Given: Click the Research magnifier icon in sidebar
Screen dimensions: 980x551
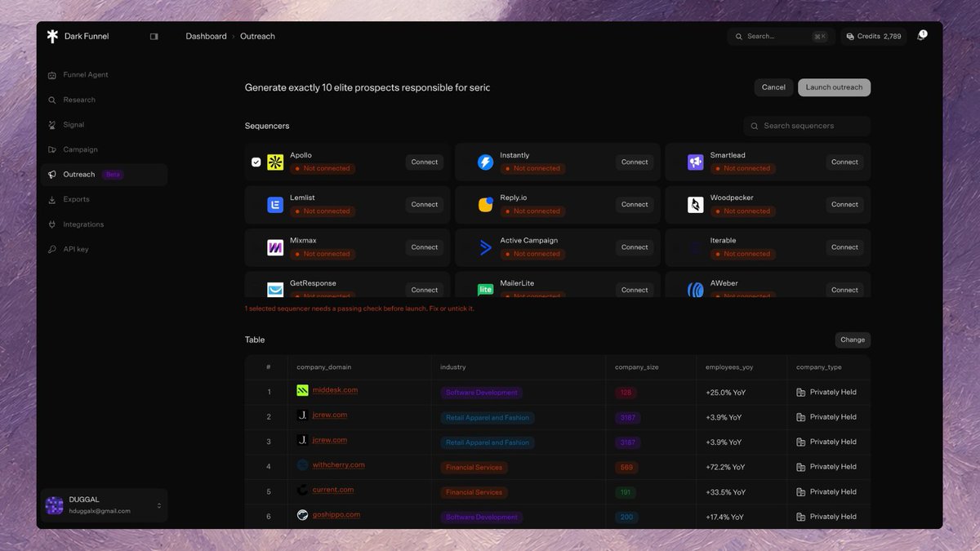Looking at the screenshot, I should (52, 100).
